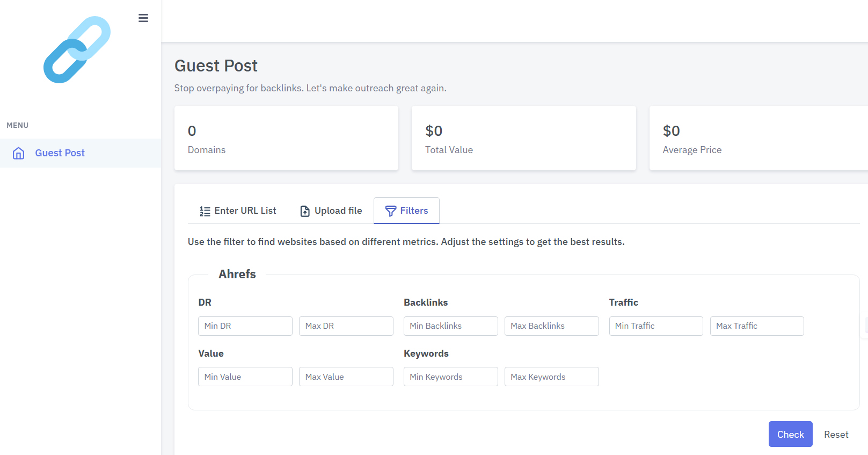Focus the Min DR field

245,326
